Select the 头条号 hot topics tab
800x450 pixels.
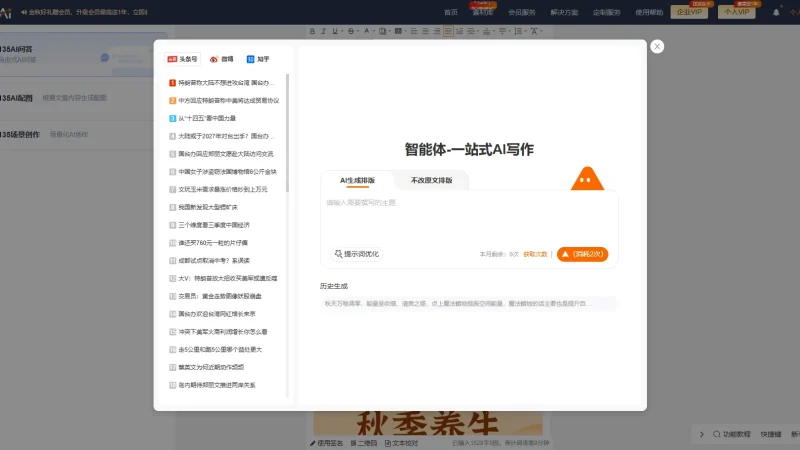click(183, 59)
